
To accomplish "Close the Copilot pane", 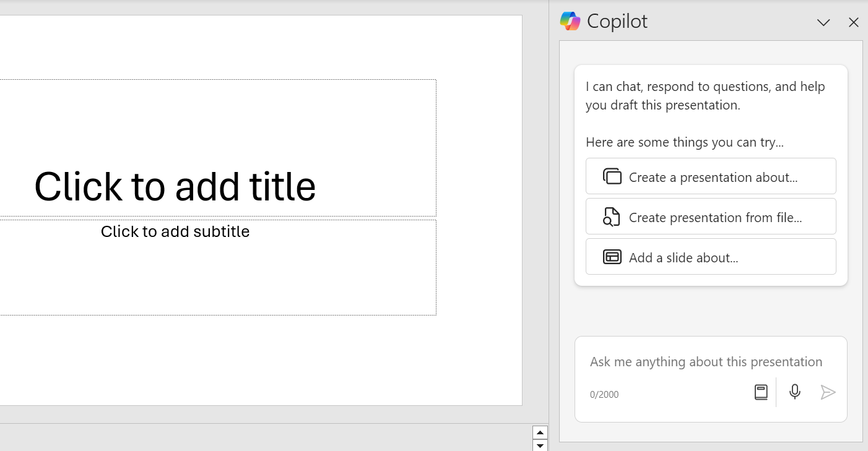I will click(854, 22).
